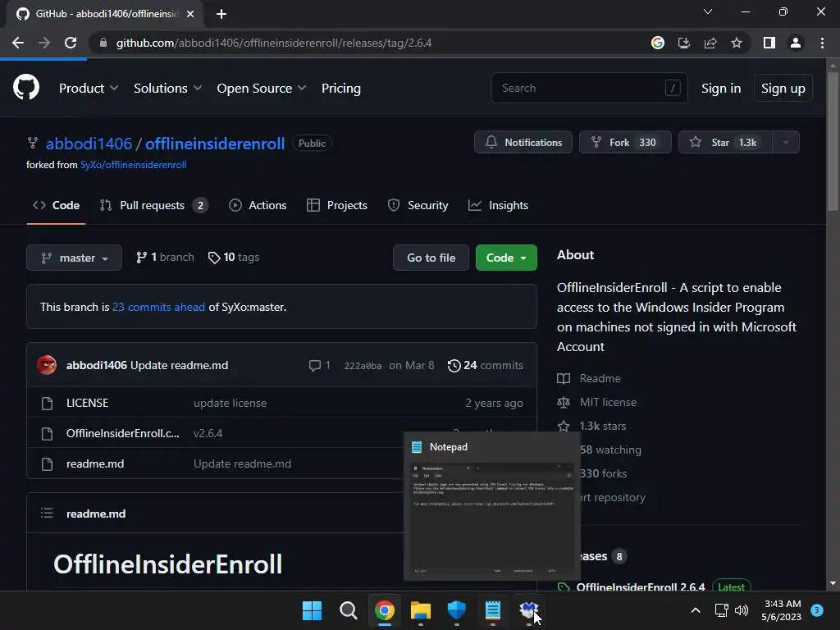Open Chrome tab search chevron
The width and height of the screenshot is (840, 630).
click(x=708, y=11)
